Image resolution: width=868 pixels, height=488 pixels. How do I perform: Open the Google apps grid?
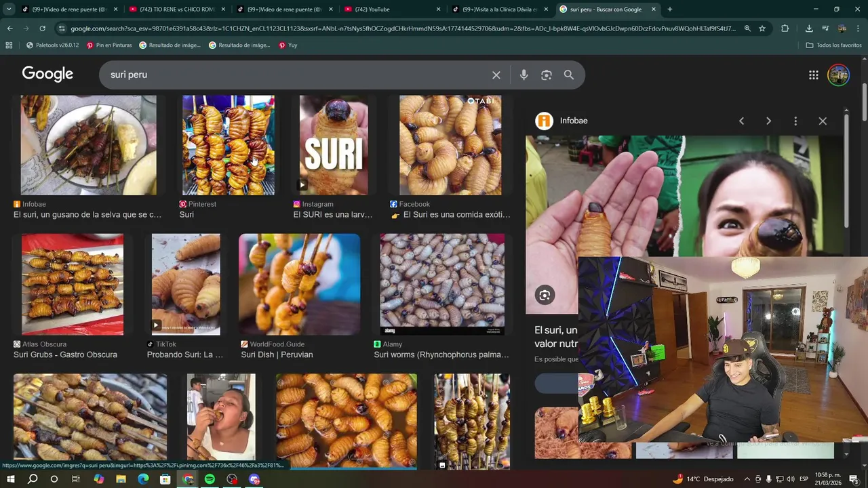click(814, 75)
